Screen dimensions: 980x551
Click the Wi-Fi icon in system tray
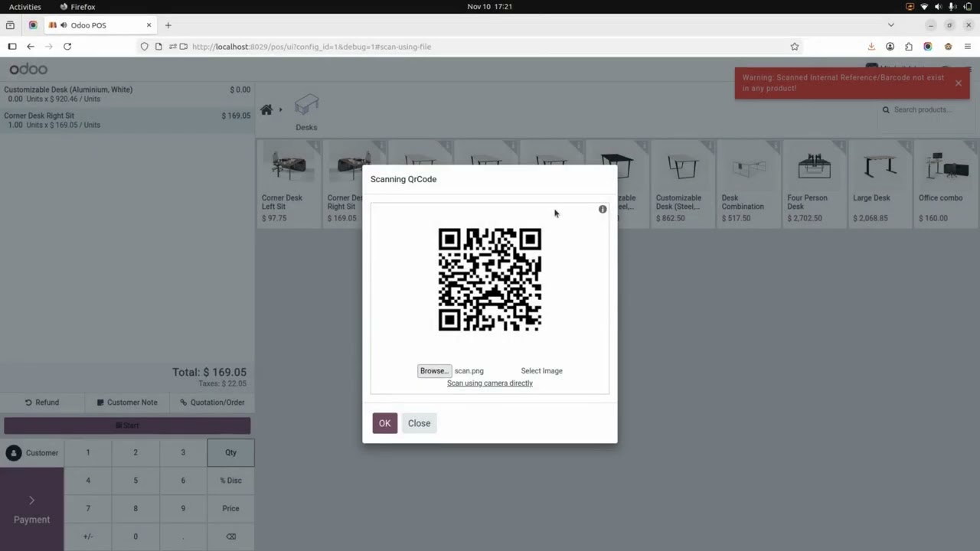click(924, 7)
